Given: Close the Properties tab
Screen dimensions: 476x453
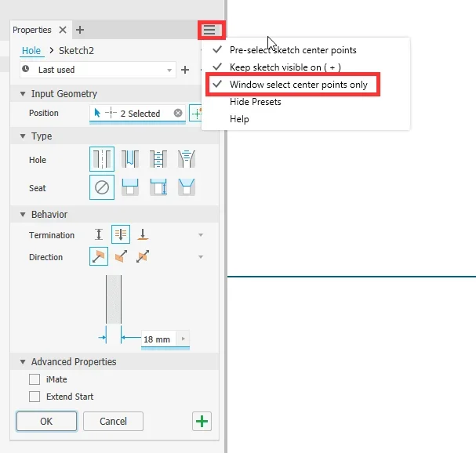Looking at the screenshot, I should click(63, 30).
